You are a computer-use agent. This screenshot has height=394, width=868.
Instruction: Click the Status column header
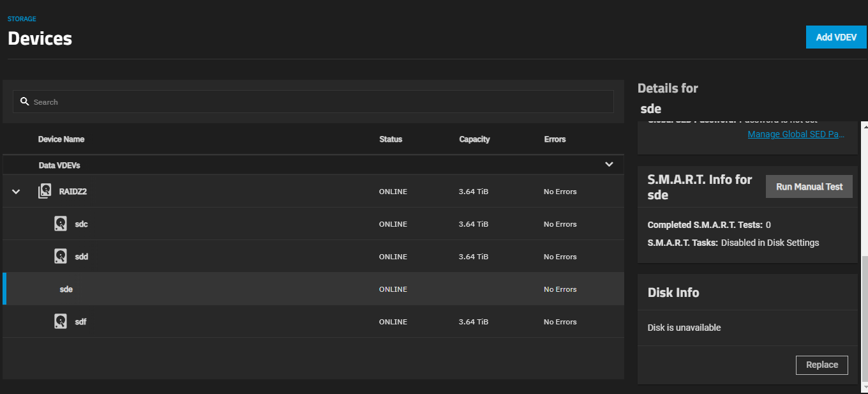coord(391,139)
